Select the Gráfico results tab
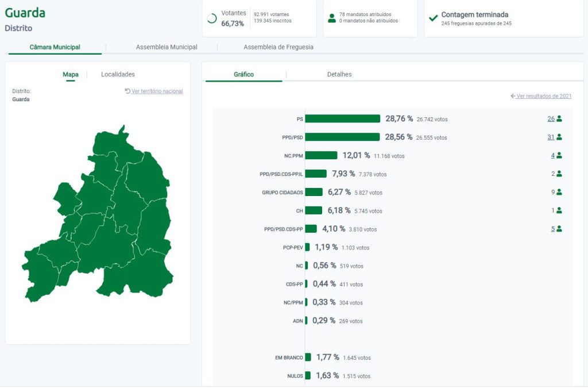The image size is (588, 388). (243, 74)
